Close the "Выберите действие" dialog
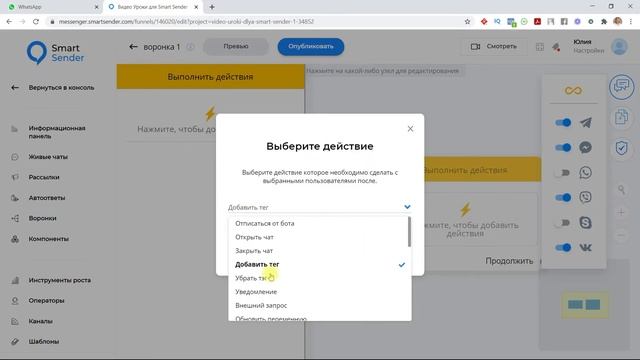The height and width of the screenshot is (360, 640). [x=410, y=129]
